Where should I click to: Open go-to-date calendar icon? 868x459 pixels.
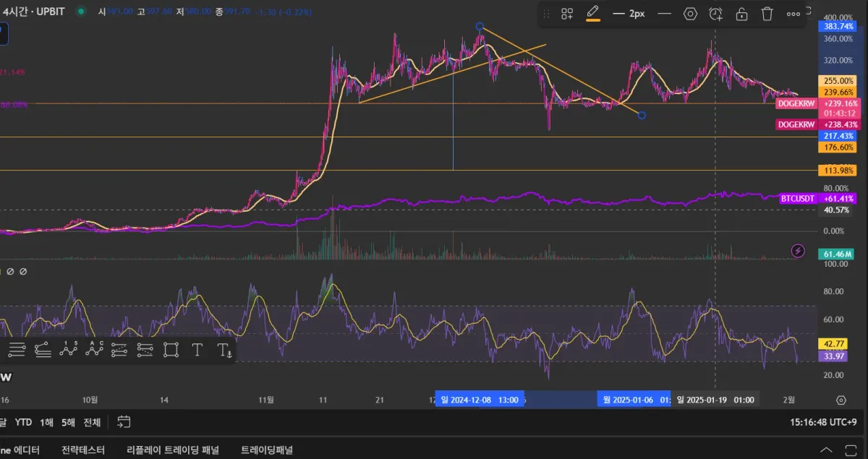(x=124, y=422)
